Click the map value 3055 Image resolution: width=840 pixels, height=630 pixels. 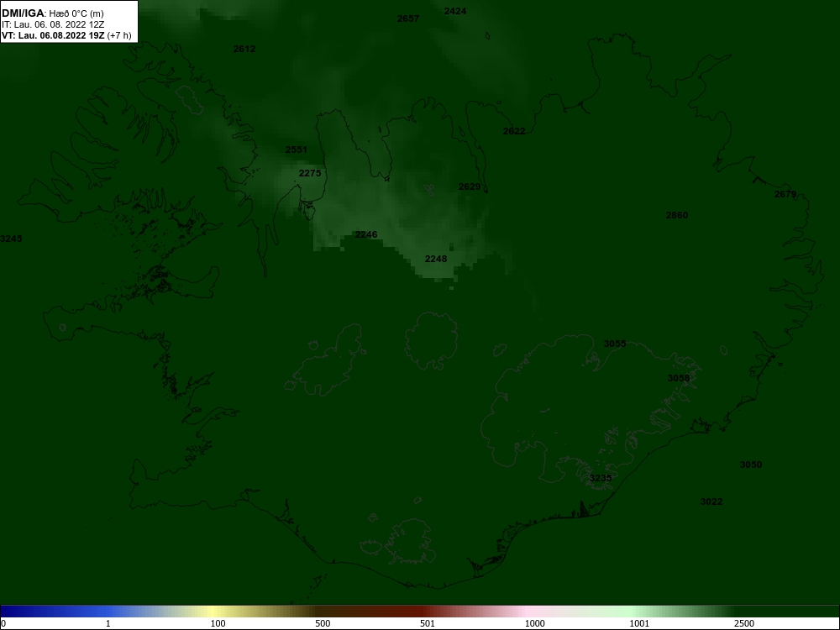coord(615,344)
